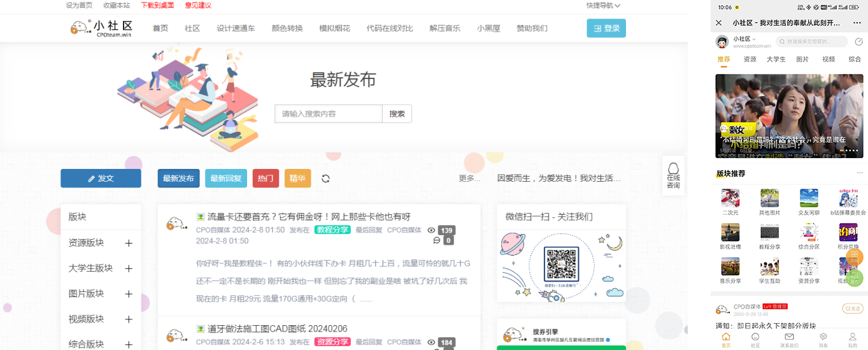
Task: Close mobile page with X icon
Action: pos(719,22)
